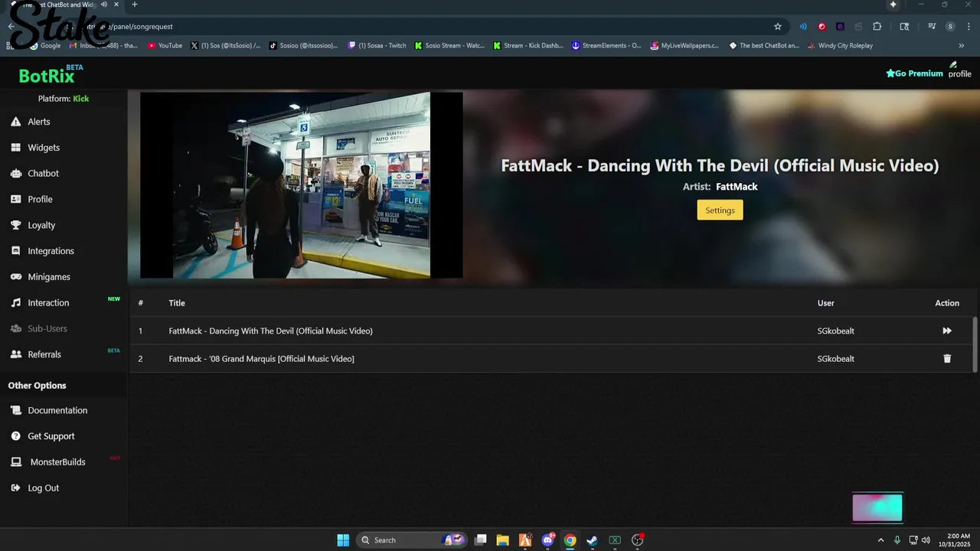Open the Referrals sidebar icon
This screenshot has height=551, width=980.
click(15, 354)
